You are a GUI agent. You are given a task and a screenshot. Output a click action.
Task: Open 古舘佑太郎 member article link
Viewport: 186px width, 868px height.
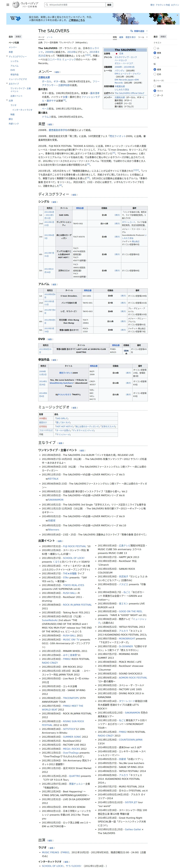[44, 78]
